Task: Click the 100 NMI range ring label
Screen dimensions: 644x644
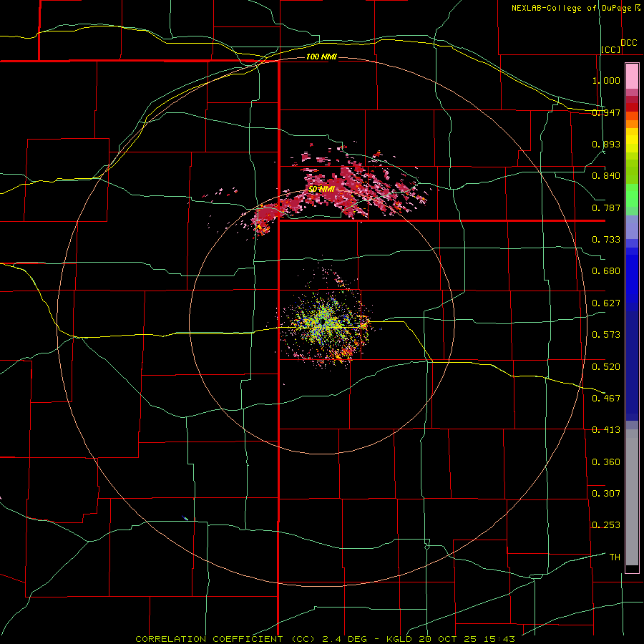Action: [321, 57]
